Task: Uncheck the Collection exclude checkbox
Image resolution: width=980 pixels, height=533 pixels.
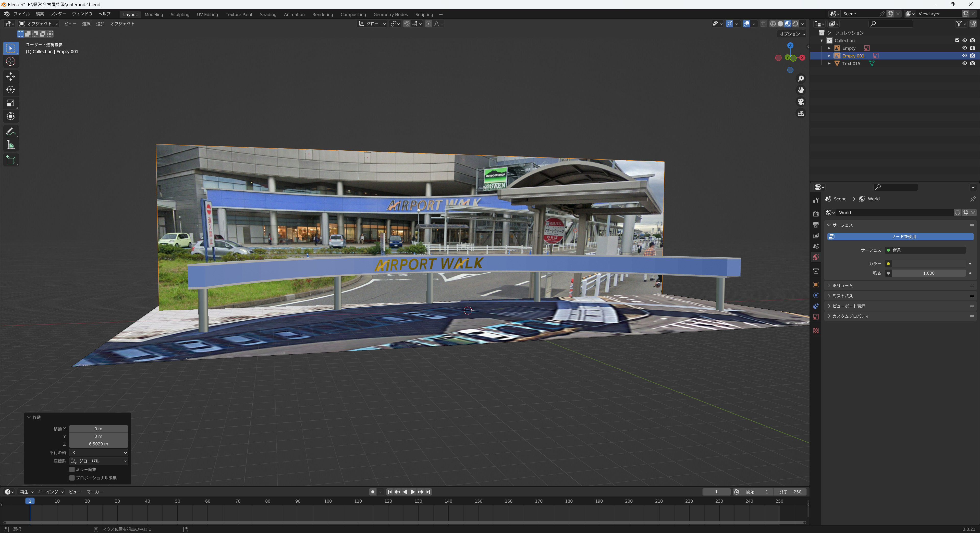Action: (957, 40)
